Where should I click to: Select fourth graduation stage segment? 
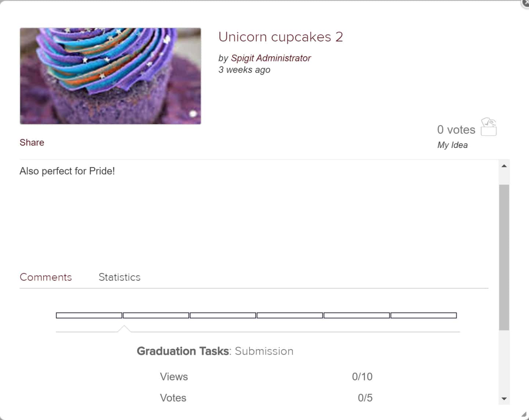[289, 315]
